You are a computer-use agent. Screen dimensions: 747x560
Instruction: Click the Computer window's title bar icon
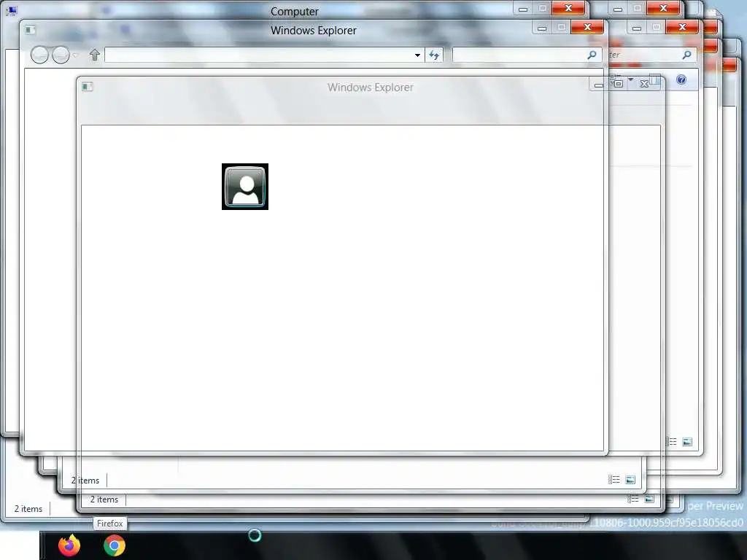coord(12,10)
